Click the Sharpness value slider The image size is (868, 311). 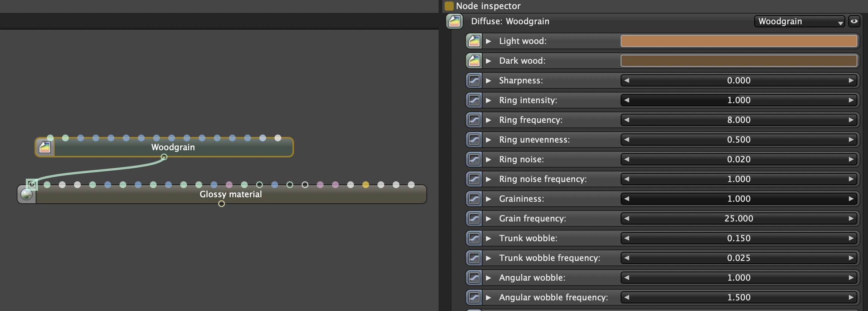coord(739,80)
